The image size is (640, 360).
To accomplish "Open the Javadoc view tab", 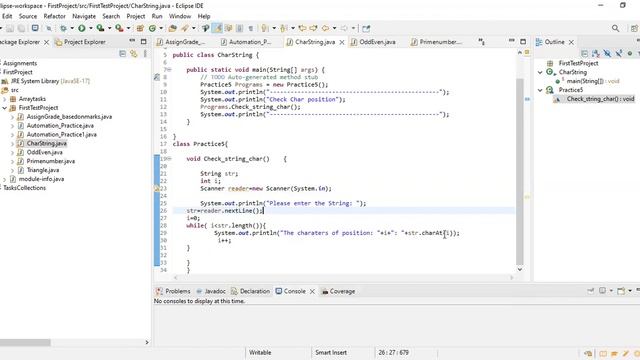I will click(x=211, y=291).
